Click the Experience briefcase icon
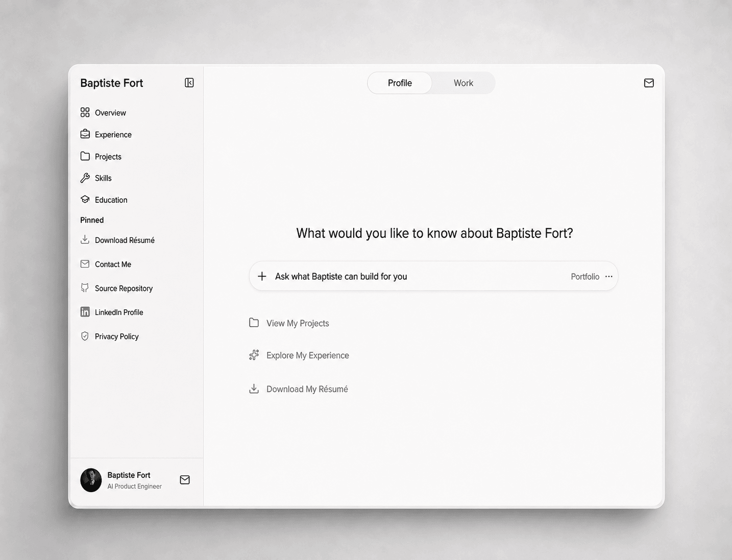The height and width of the screenshot is (560, 732). [x=85, y=134]
